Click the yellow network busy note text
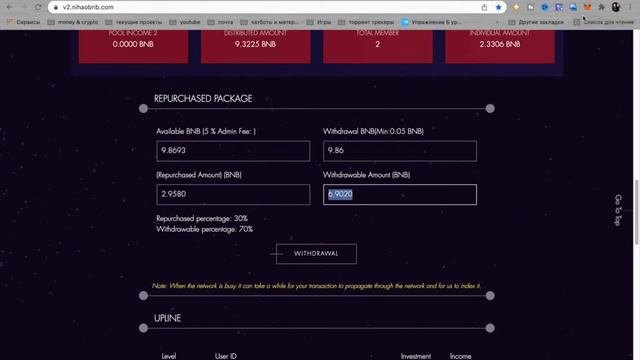 (x=316, y=286)
